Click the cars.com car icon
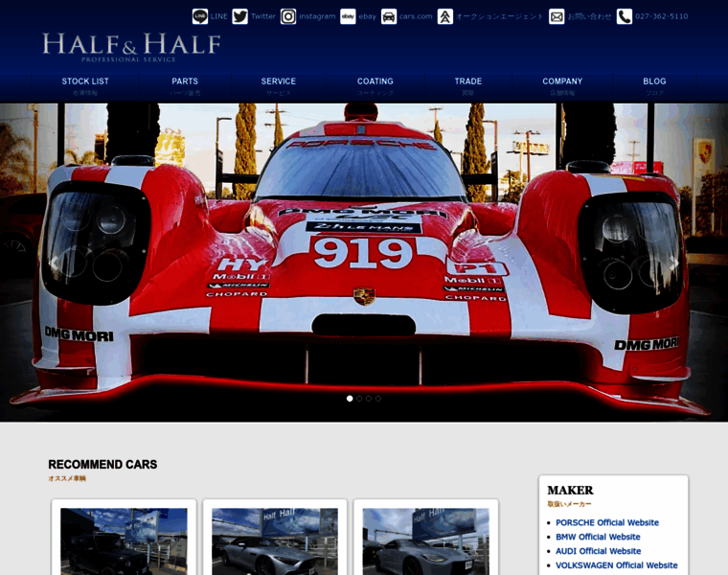The height and width of the screenshot is (575, 728). 389,16
